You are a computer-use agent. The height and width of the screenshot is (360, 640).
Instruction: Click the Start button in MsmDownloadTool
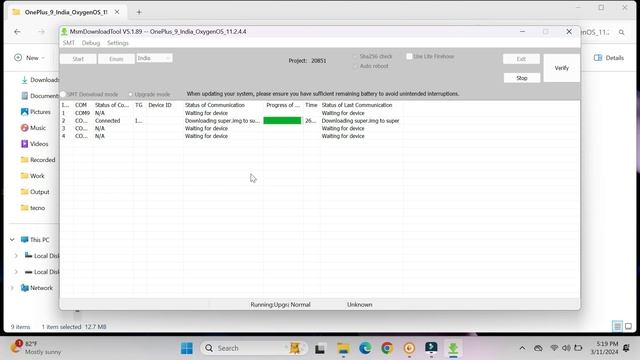point(78,59)
